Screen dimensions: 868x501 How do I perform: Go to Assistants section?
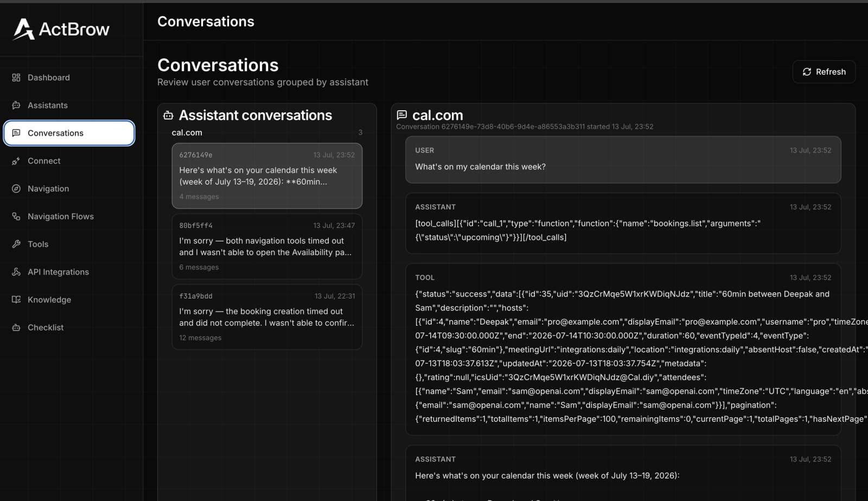69,105
